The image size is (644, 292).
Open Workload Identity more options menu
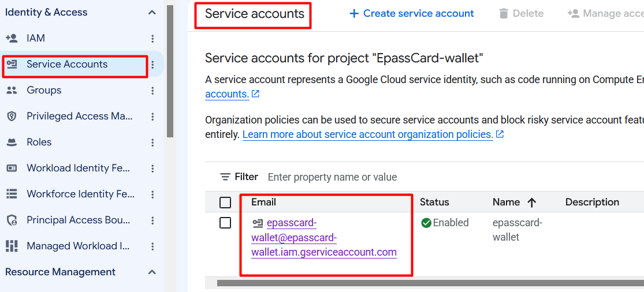152,168
